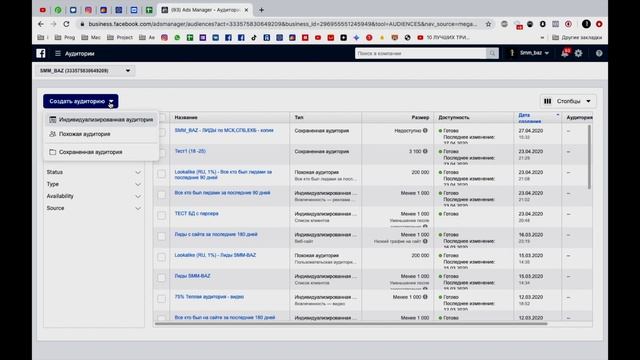
Task: Open the Столбцы columns dropdown
Action: point(568,101)
